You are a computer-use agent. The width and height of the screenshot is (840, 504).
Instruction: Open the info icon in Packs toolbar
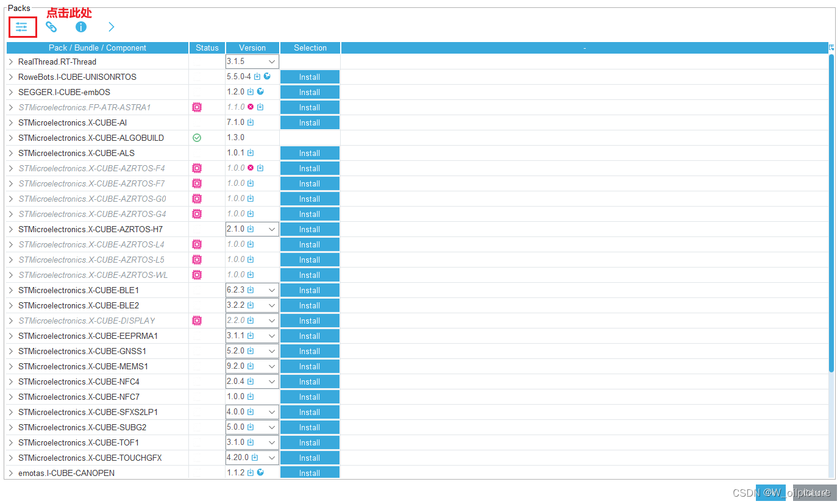tap(81, 27)
